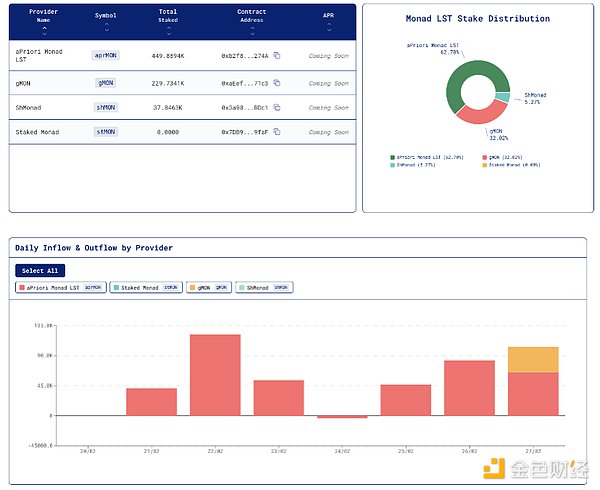Click the 22/02 inflow bar
This screenshot has height=490, width=600.
[x=215, y=374]
